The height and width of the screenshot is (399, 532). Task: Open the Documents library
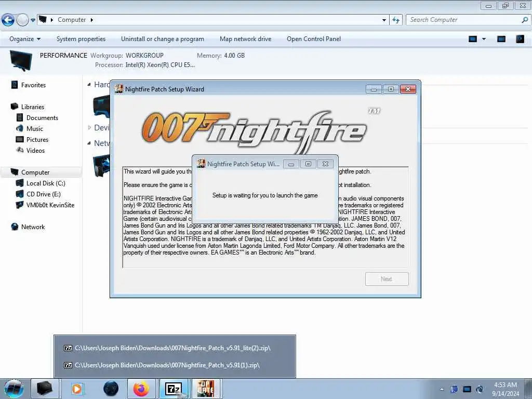(x=42, y=118)
